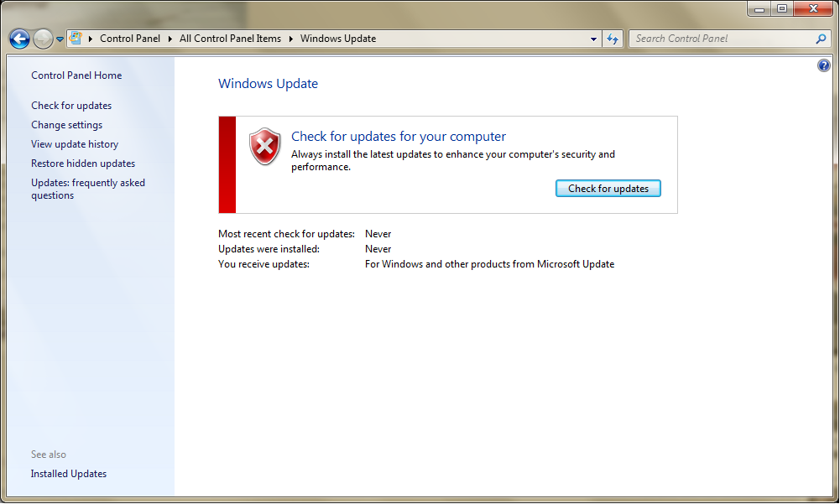
Task: Click the red shield error icon
Action: pyautogui.click(x=264, y=146)
